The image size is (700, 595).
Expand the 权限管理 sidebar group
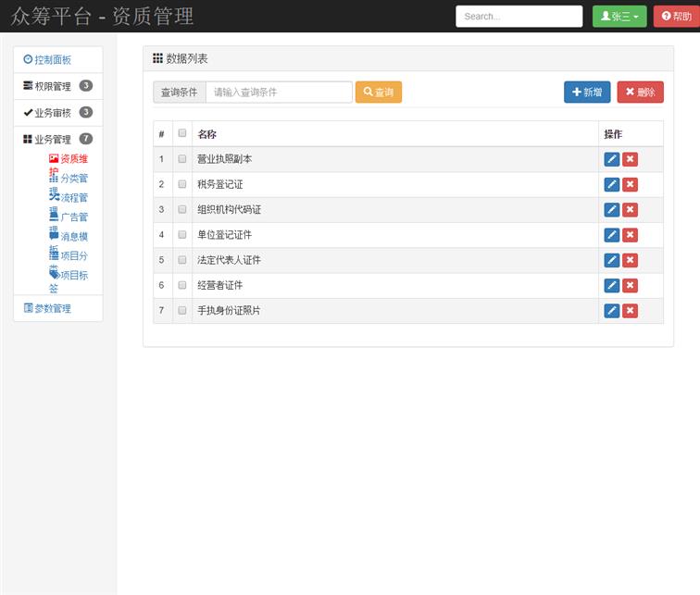[58, 86]
